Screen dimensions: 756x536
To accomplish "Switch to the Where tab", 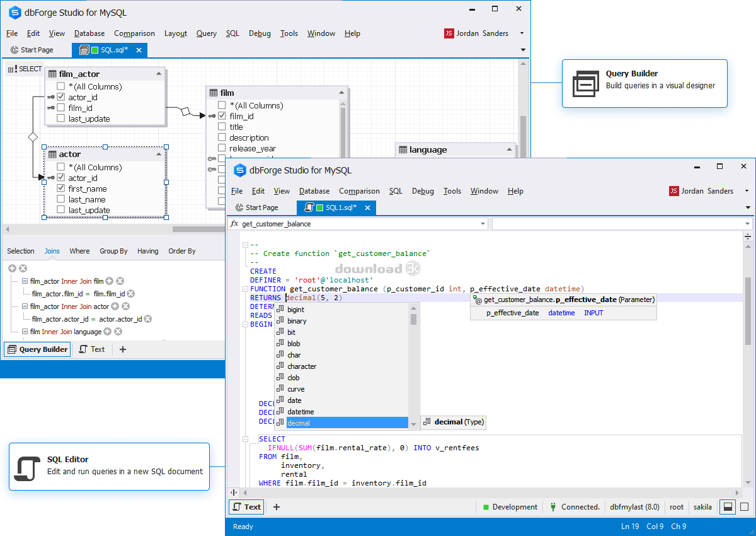I will [x=79, y=251].
